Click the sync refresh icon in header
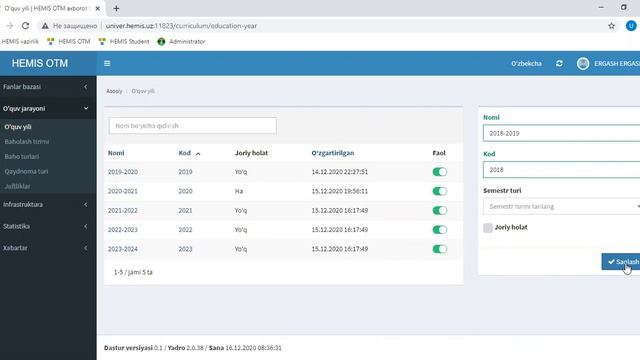640x360 pixels. pyautogui.click(x=559, y=63)
